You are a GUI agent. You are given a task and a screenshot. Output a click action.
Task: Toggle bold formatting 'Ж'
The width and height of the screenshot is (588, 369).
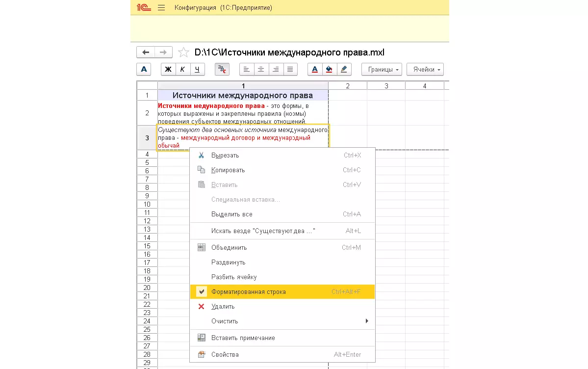coord(168,69)
